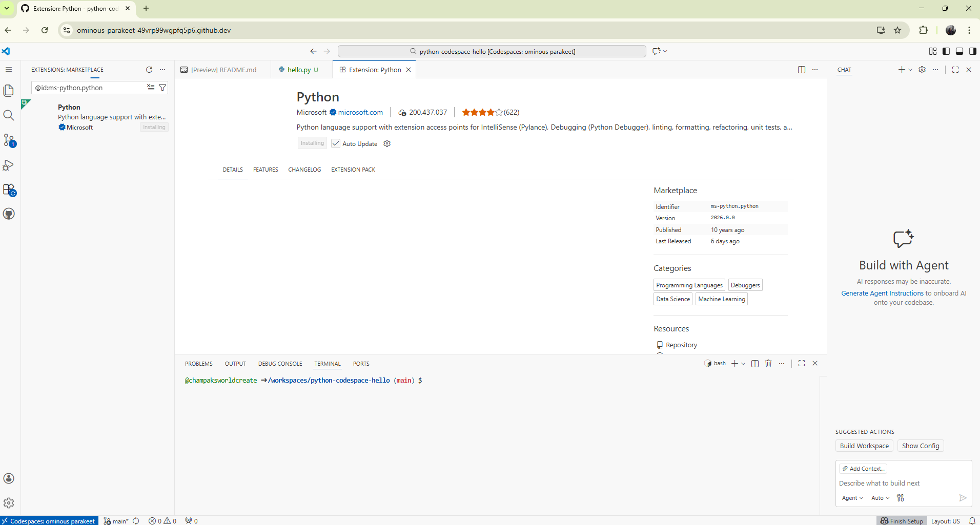This screenshot has width=980, height=525.
Task: Switch to the README.md preview tab
Action: pyautogui.click(x=223, y=70)
